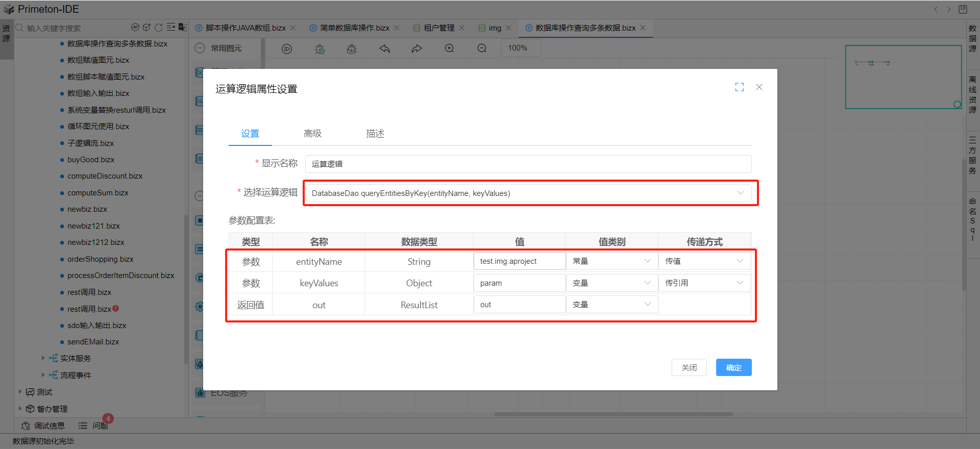Switch to the 高级 tab

(x=312, y=134)
